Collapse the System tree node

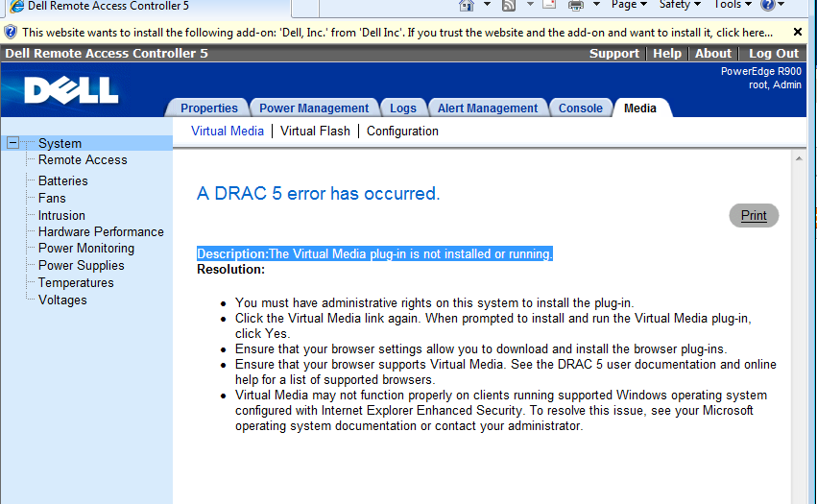[13, 143]
